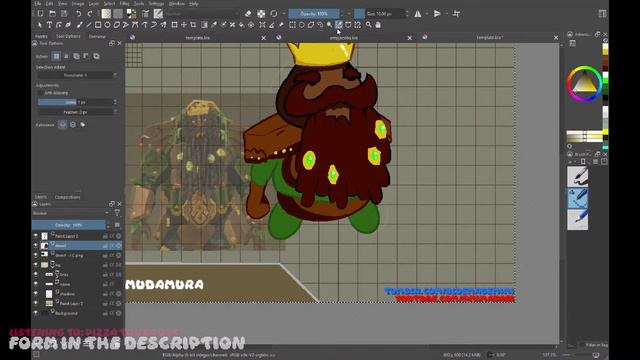Select the Zoom tool
This screenshot has height=360, width=640.
(369, 25)
